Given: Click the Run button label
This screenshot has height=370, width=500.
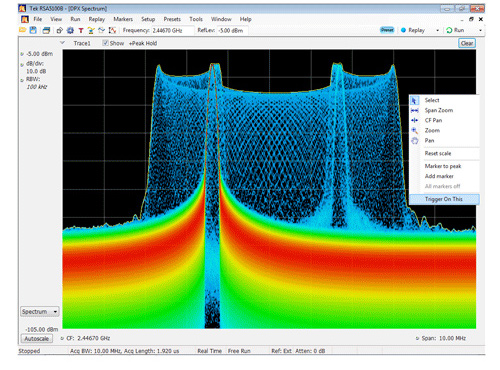Looking at the screenshot, I should (459, 30).
